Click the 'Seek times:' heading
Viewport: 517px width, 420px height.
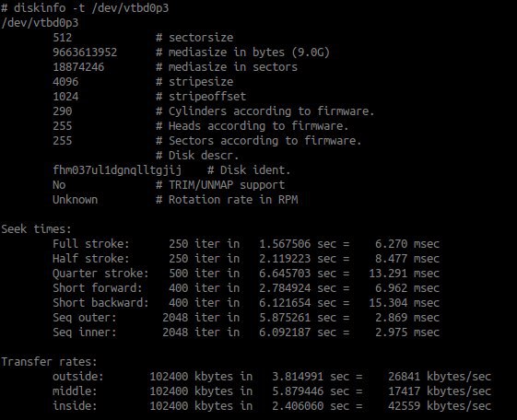click(36, 229)
